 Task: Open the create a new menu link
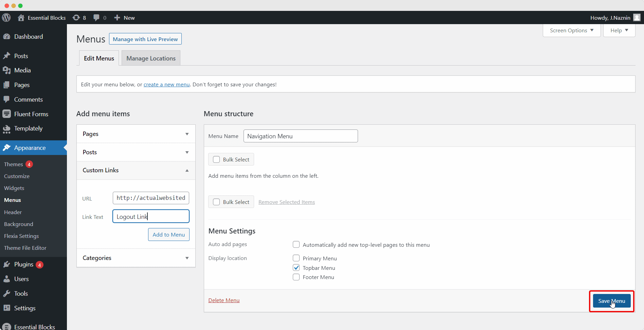tap(166, 84)
